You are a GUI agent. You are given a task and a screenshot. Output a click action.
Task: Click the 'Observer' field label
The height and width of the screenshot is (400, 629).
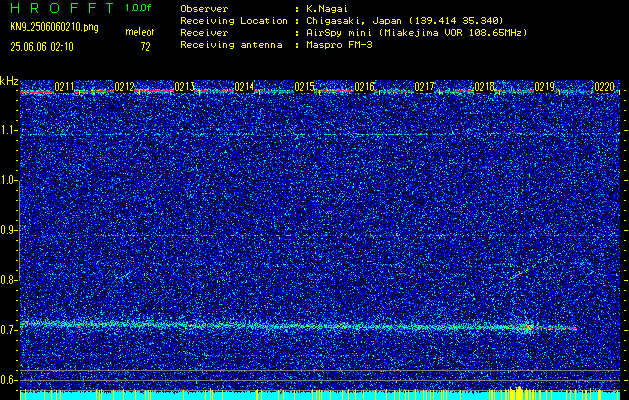point(204,9)
